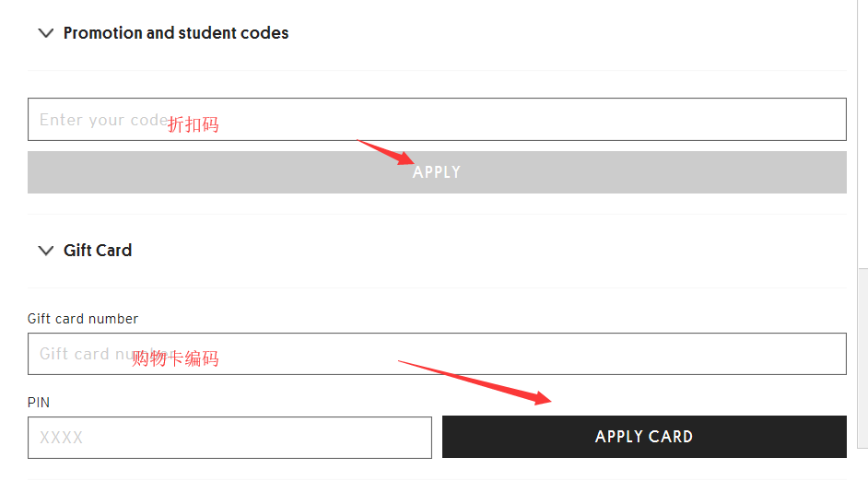Viewport: 868px width, 481px height.
Task: Click the "Enter your code" placeholder text
Action: [x=101, y=120]
